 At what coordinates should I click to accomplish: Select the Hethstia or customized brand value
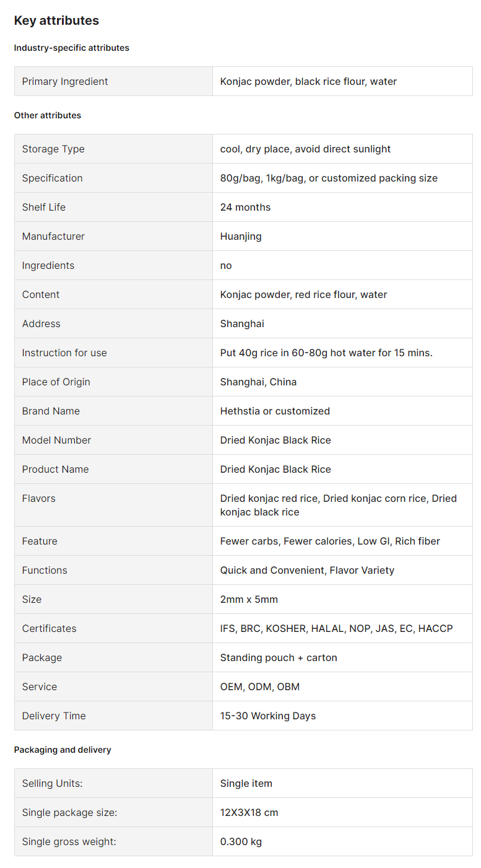pyautogui.click(x=275, y=411)
